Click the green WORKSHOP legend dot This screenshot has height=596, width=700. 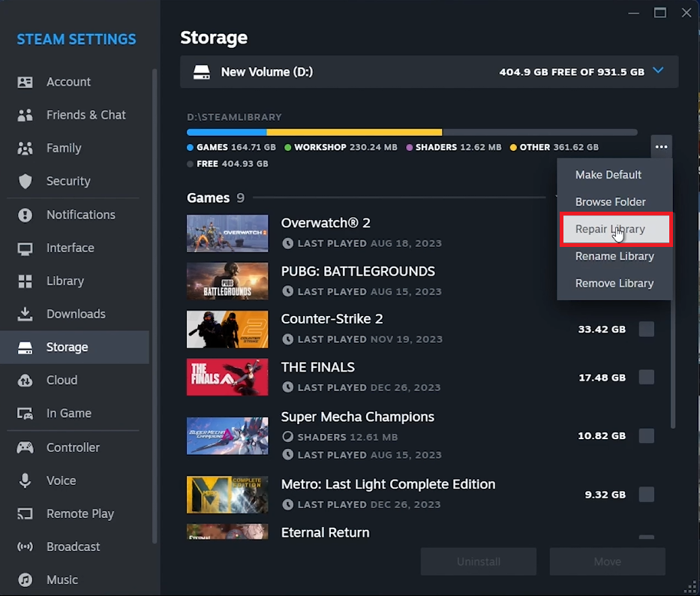pyautogui.click(x=288, y=147)
